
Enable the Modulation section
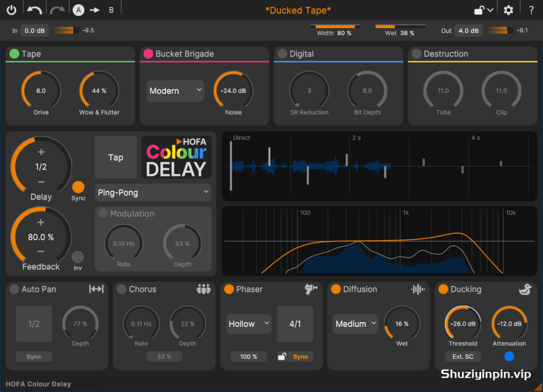point(103,213)
